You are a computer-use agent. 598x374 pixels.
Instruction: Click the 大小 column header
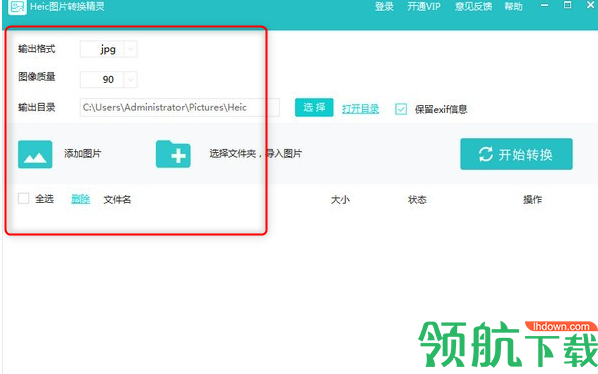pyautogui.click(x=340, y=199)
